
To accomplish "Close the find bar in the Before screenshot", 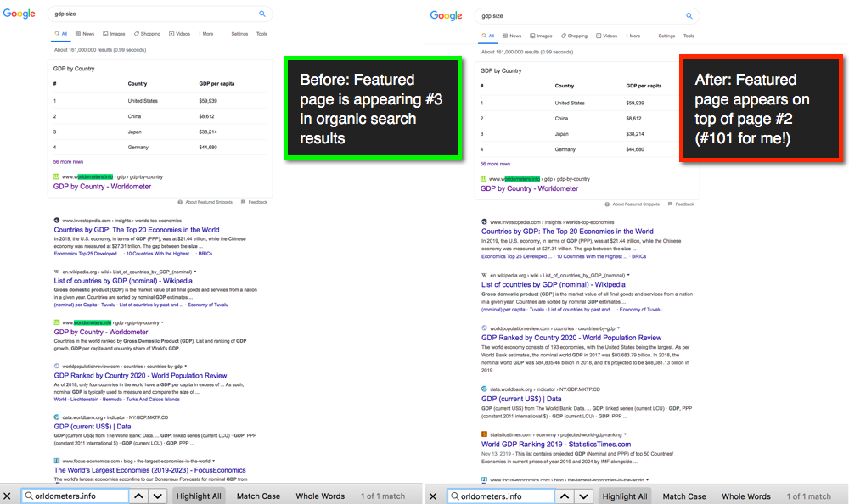I will pos(7,496).
